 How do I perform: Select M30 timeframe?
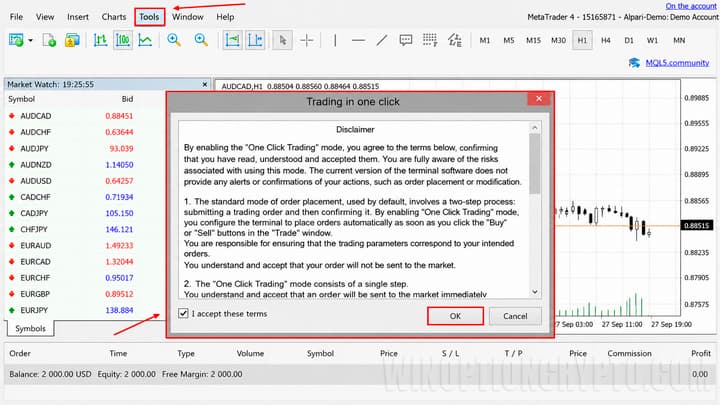(x=558, y=40)
